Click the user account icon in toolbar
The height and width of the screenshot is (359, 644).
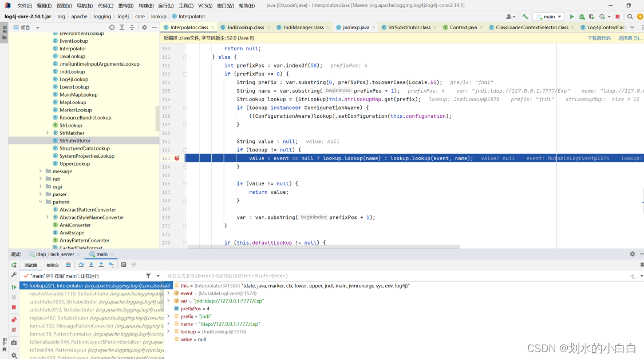[509, 17]
